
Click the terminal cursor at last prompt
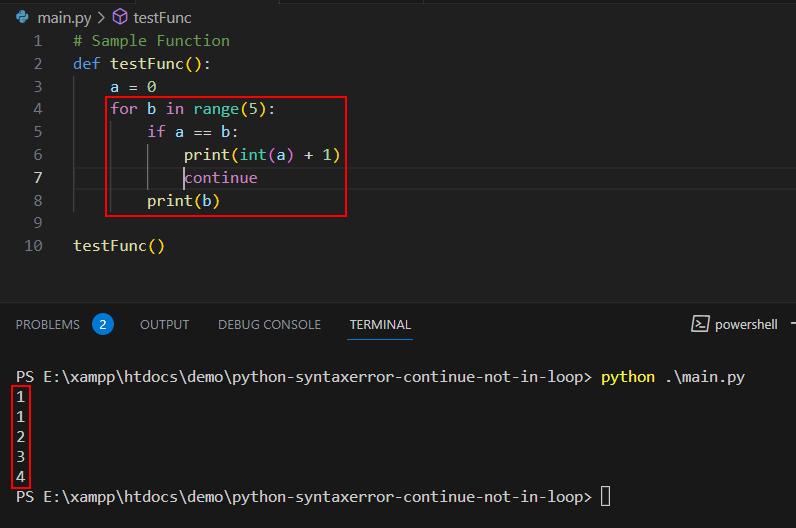coord(605,497)
